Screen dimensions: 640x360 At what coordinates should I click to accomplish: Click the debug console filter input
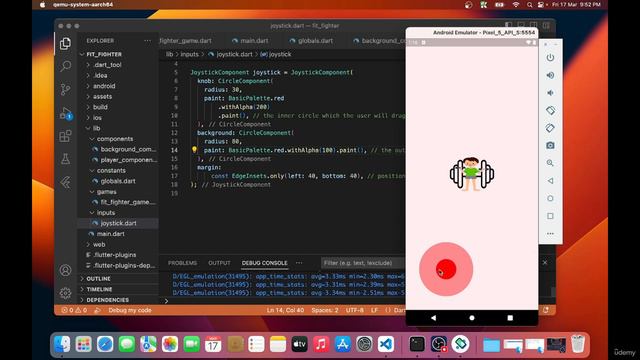click(362, 263)
